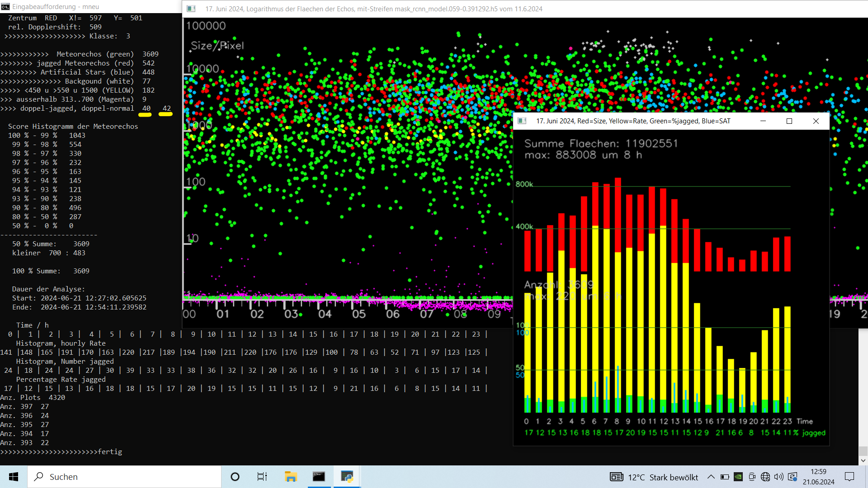Viewport: 868px width, 488px height.
Task: Switch to the command prompt taskbar app
Action: click(319, 477)
